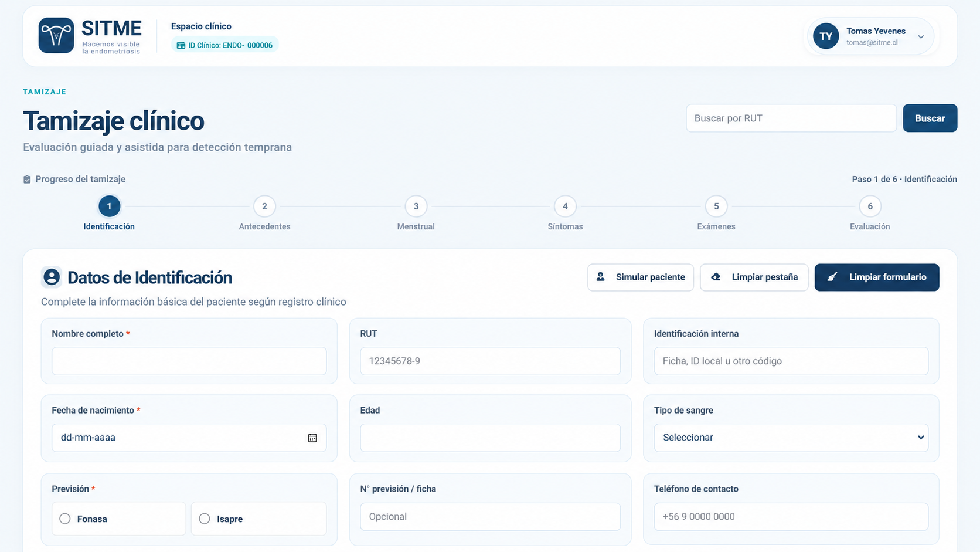Click the tomas@sitme.cl email text

tap(872, 43)
